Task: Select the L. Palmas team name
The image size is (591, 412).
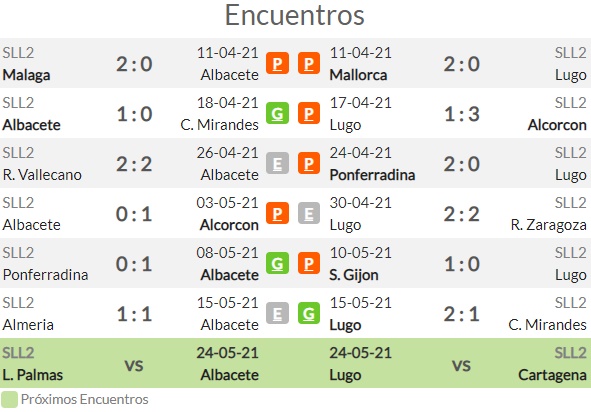Action: click(x=33, y=375)
